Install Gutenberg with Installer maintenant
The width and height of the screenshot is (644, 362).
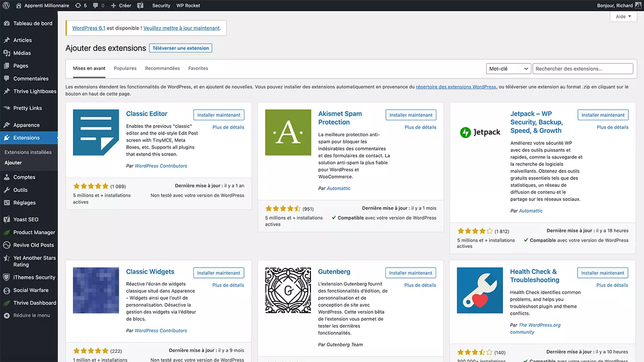click(x=411, y=273)
